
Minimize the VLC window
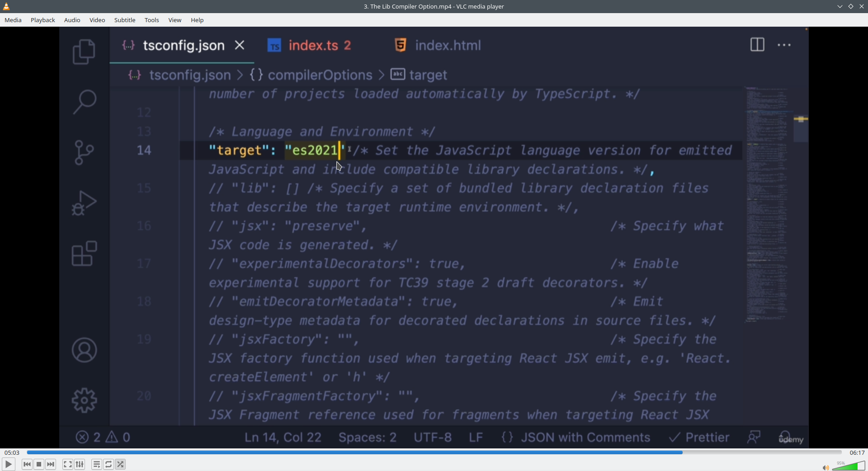[840, 6]
